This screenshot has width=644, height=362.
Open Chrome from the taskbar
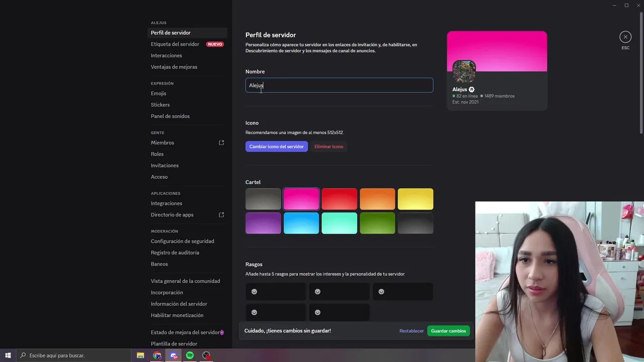pos(157,355)
